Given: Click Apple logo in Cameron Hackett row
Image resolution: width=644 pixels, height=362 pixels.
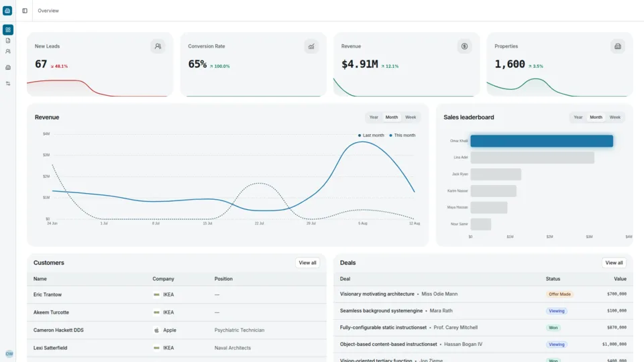Looking at the screenshot, I should [156, 330].
